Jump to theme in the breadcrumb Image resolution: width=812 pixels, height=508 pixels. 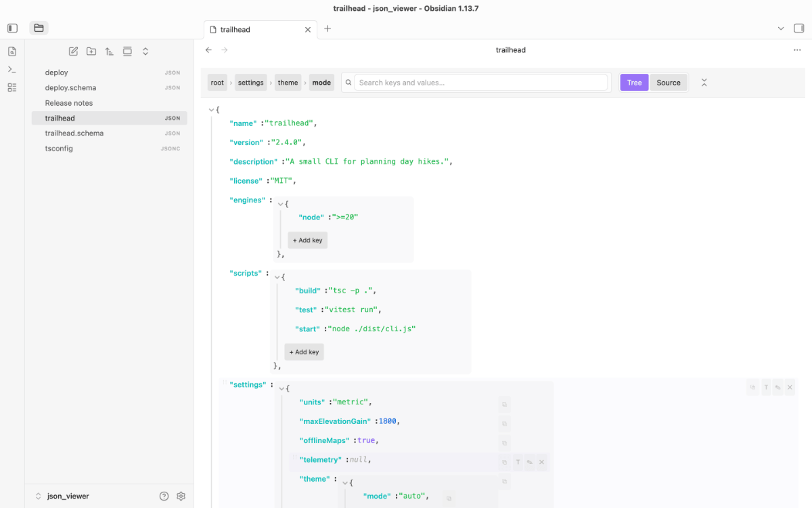tap(288, 83)
